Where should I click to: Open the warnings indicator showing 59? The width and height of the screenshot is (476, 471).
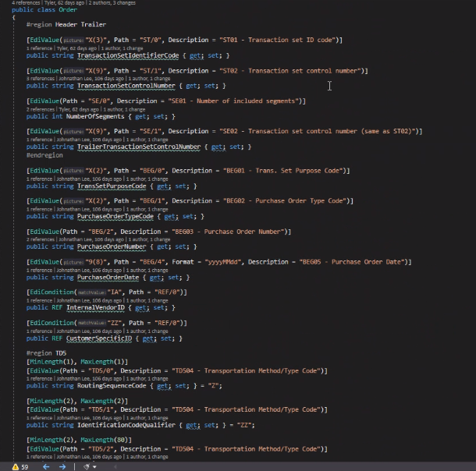pyautogui.click(x=20, y=467)
